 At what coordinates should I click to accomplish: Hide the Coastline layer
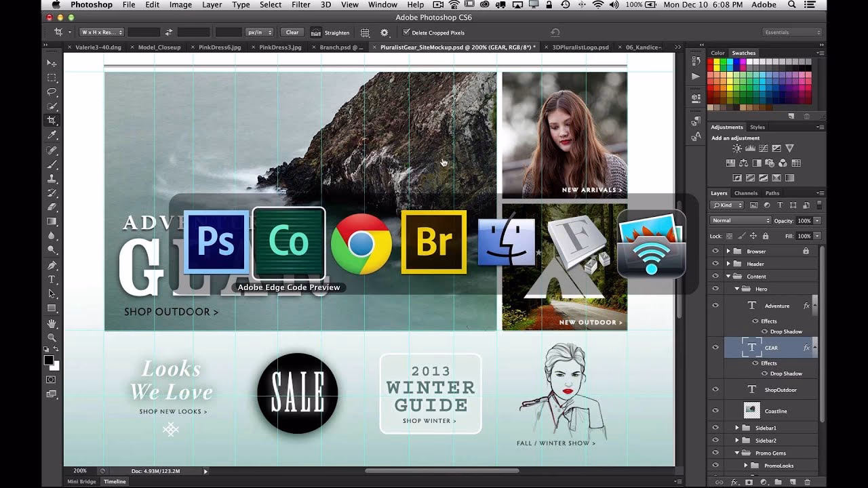click(715, 410)
